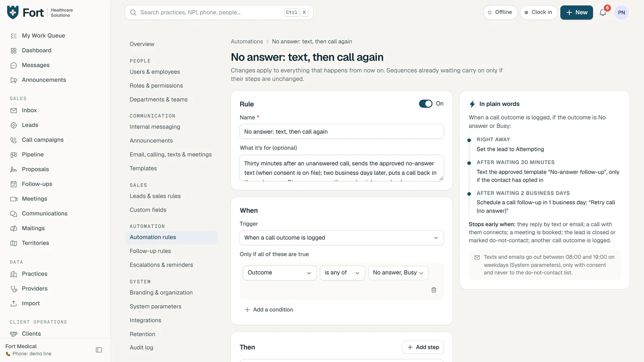Viewport: 644px width, 362px height.
Task: Click Add a condition
Action: point(269,310)
